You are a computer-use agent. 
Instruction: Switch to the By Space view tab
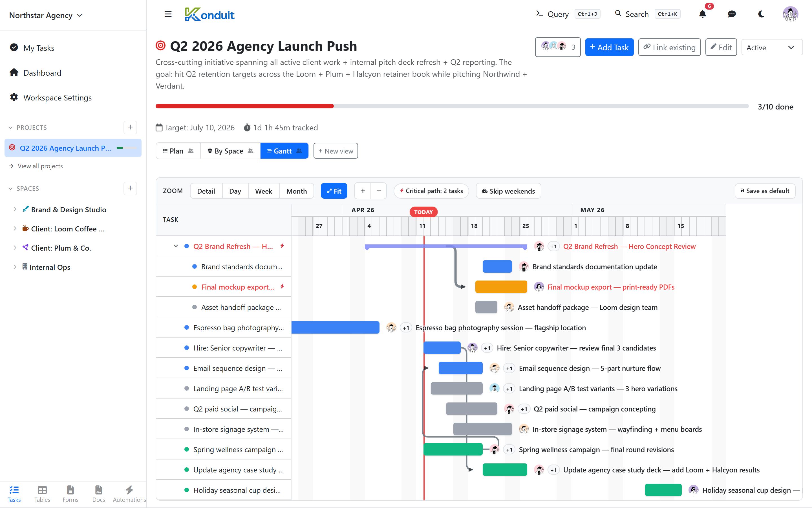click(x=230, y=151)
